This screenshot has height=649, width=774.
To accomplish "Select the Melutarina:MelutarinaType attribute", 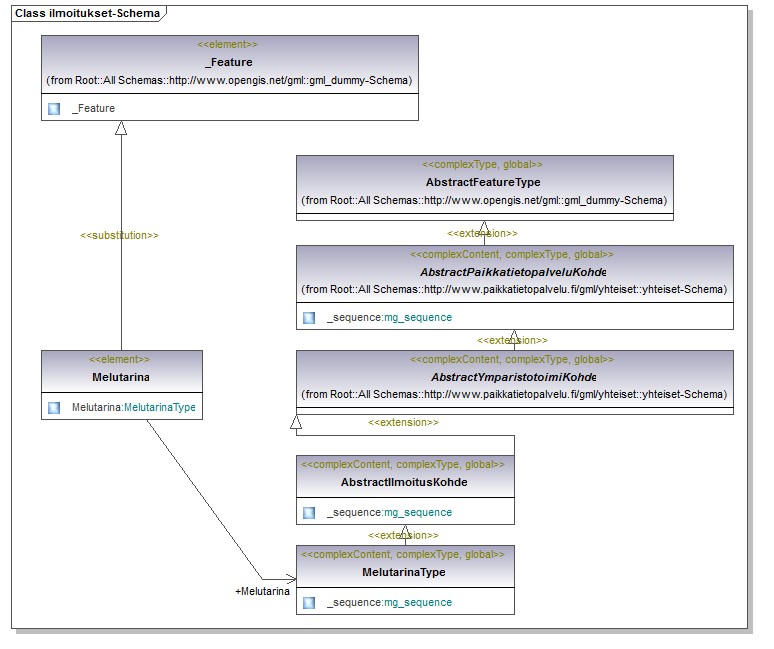I will 134,408.
